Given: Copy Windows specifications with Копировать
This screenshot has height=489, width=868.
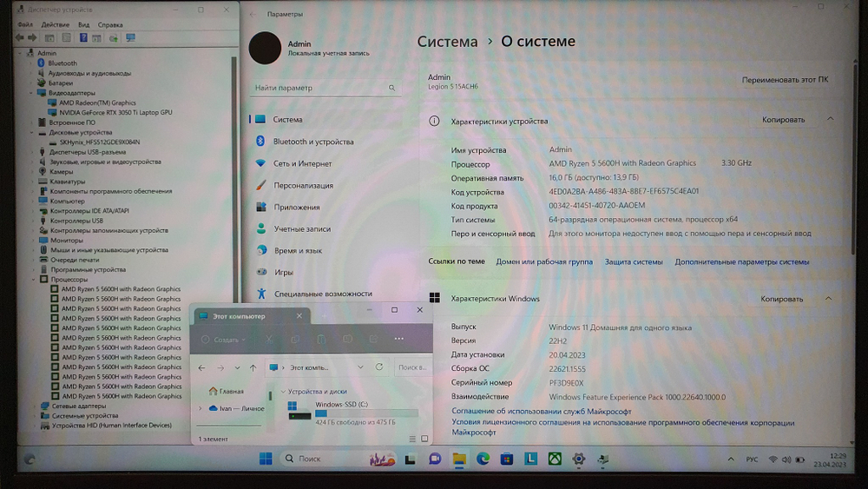Looking at the screenshot, I should [x=782, y=299].
